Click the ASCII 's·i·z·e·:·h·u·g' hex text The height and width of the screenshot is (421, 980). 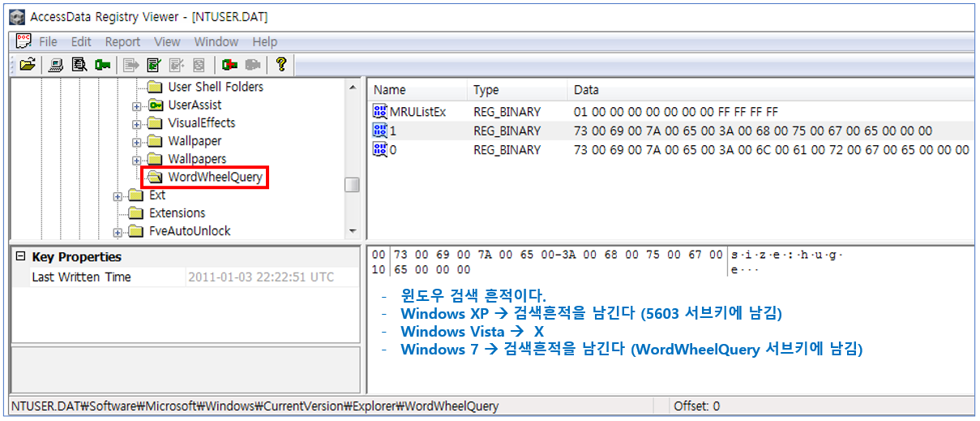coord(786,255)
